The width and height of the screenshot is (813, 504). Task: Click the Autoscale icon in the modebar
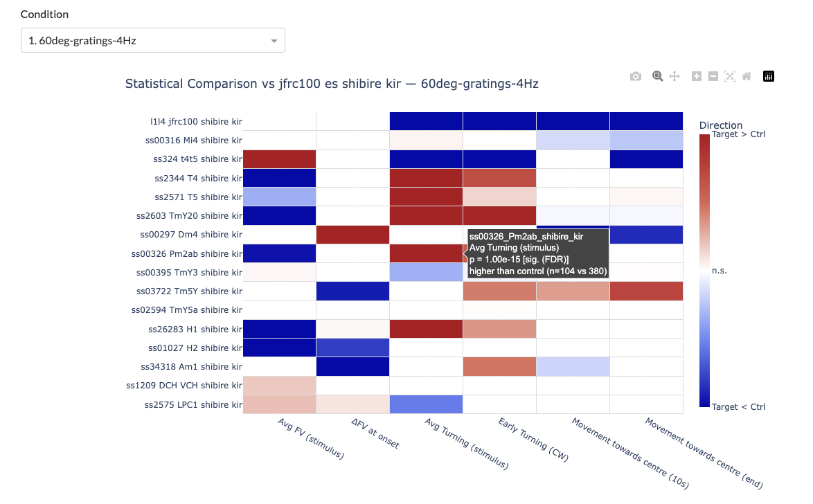tap(729, 77)
